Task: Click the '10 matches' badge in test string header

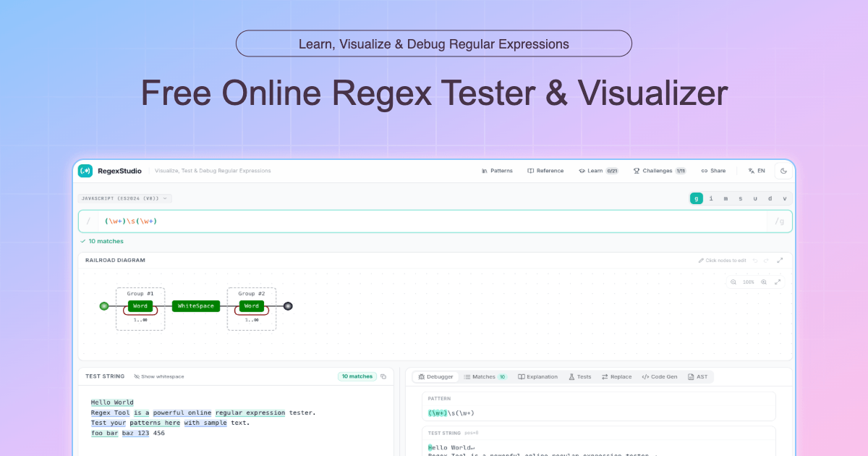Action: point(357,376)
